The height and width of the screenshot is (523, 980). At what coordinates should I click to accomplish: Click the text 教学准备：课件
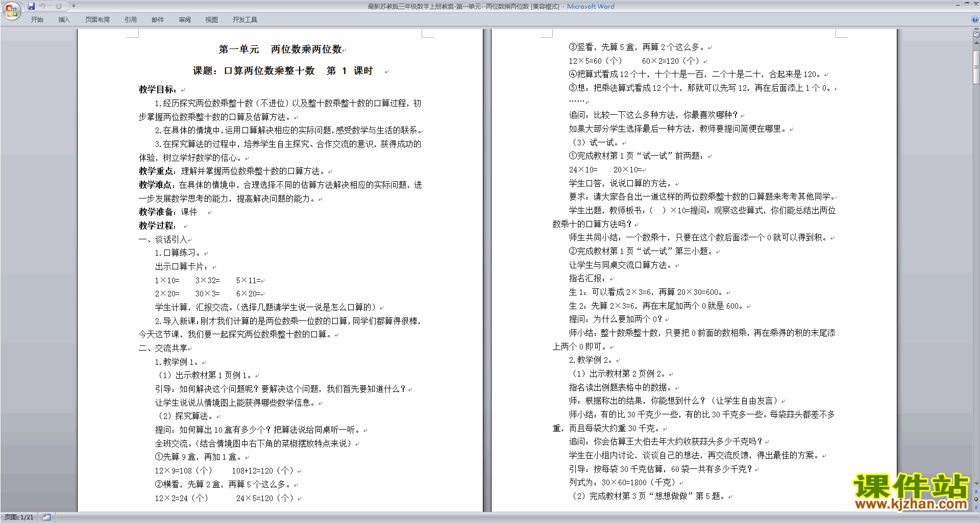click(x=168, y=212)
